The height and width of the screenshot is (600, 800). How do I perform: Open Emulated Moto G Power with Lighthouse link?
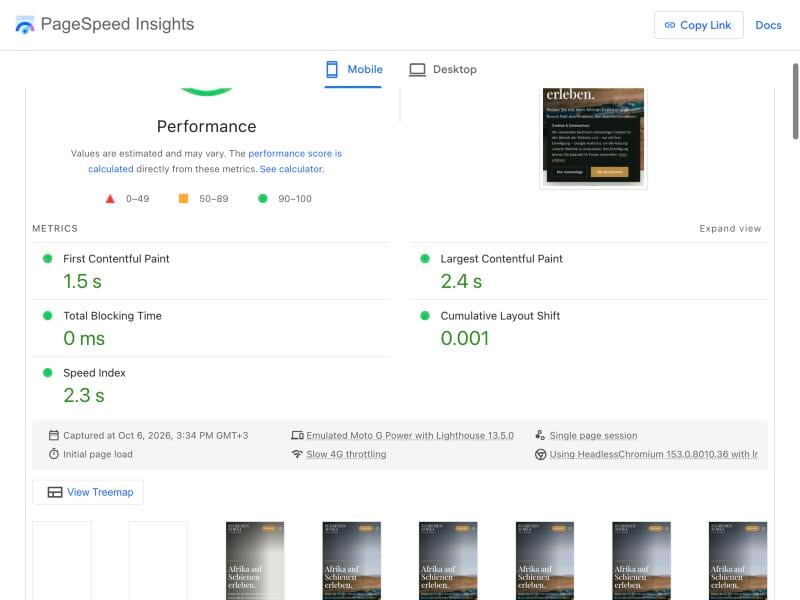(410, 435)
